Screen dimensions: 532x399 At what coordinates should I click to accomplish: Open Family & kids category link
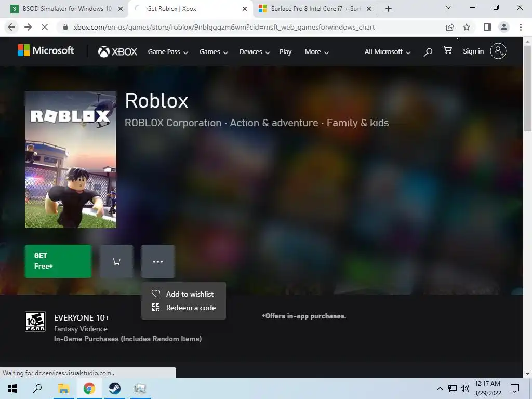[357, 123]
